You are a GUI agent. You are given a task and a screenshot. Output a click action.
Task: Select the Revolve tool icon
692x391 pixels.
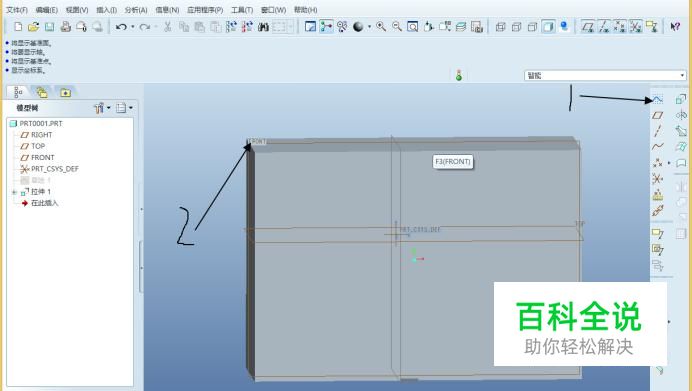[x=681, y=115]
